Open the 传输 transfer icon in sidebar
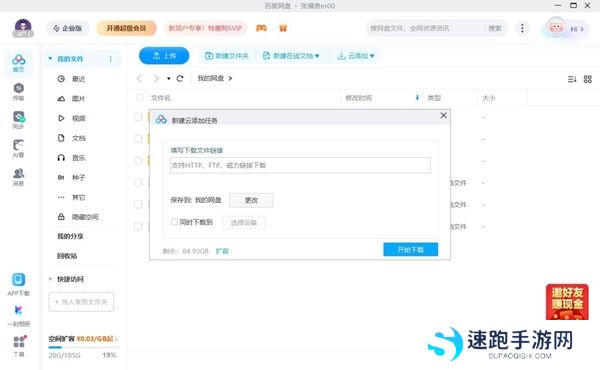This screenshot has width=600, height=370. click(18, 92)
